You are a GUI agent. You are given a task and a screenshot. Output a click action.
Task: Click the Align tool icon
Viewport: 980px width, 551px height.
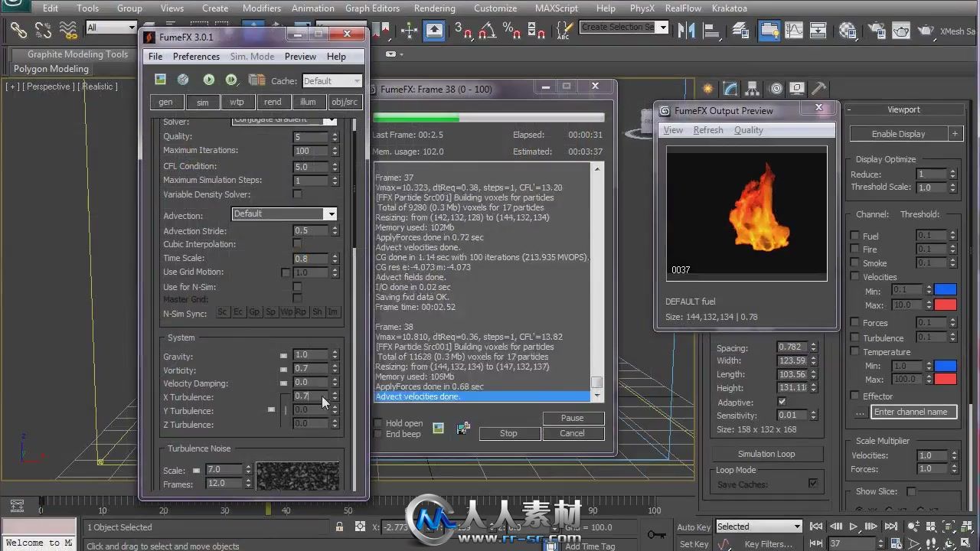point(711,31)
